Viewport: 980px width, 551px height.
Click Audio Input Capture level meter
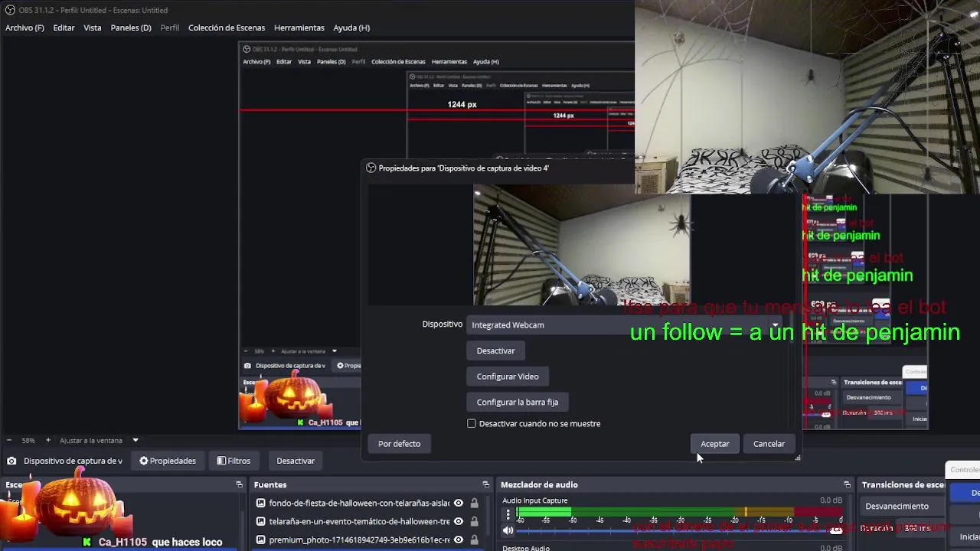pyautogui.click(x=680, y=513)
